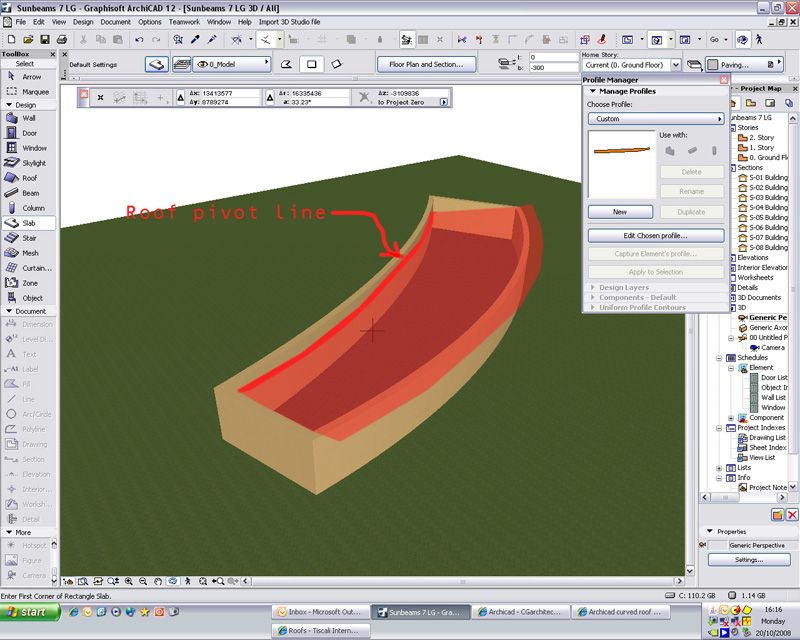
Task: Open Roofs - Tiscali Internet taskbar item
Action: (319, 631)
